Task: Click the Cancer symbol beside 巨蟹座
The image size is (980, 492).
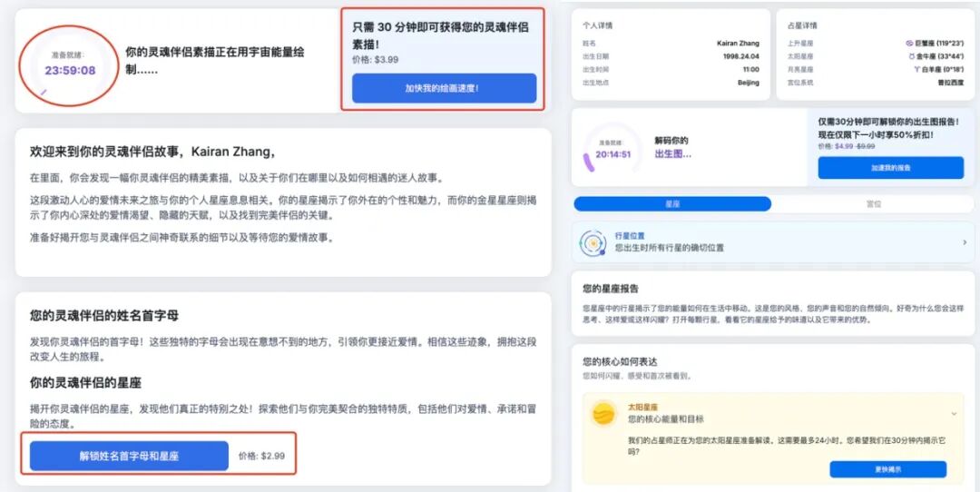Action: (908, 43)
